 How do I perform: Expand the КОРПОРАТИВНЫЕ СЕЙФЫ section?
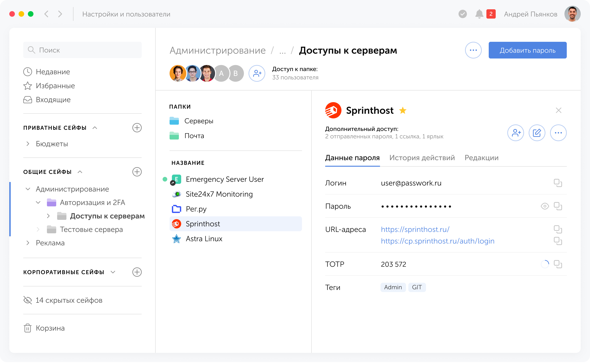[x=113, y=272]
